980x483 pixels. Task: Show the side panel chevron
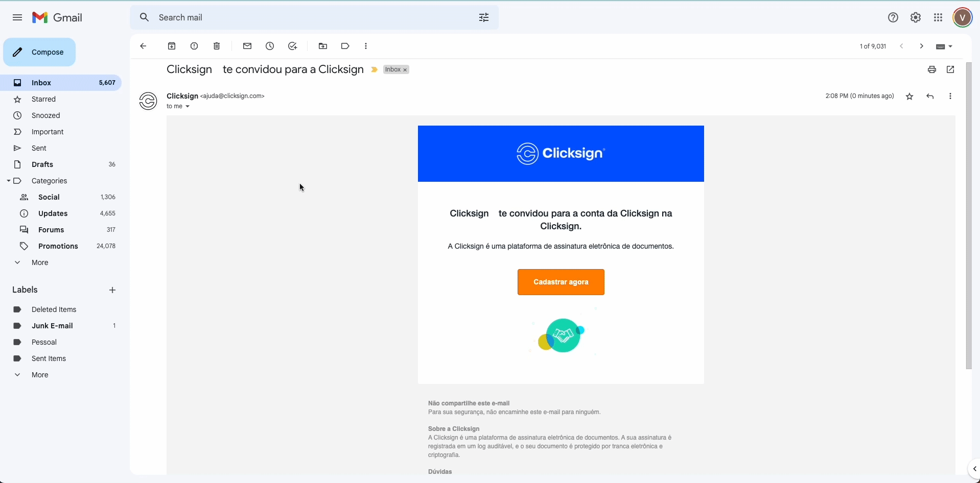coord(974,469)
